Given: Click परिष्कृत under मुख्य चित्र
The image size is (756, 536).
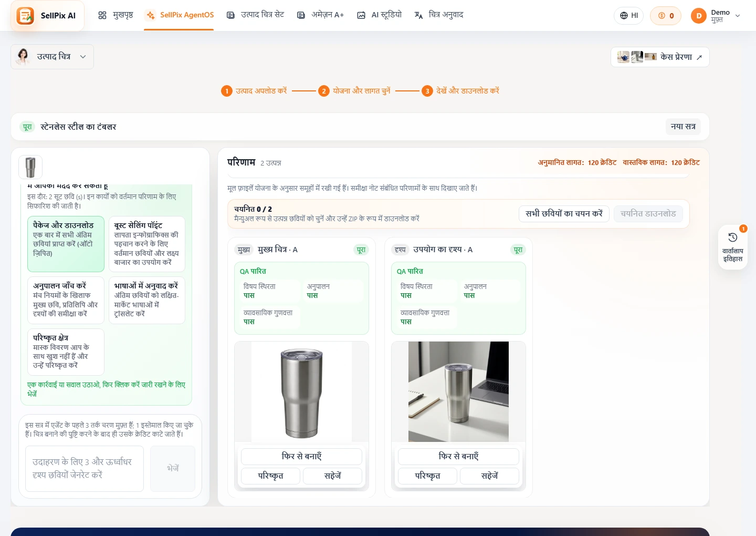Looking at the screenshot, I should [270, 476].
